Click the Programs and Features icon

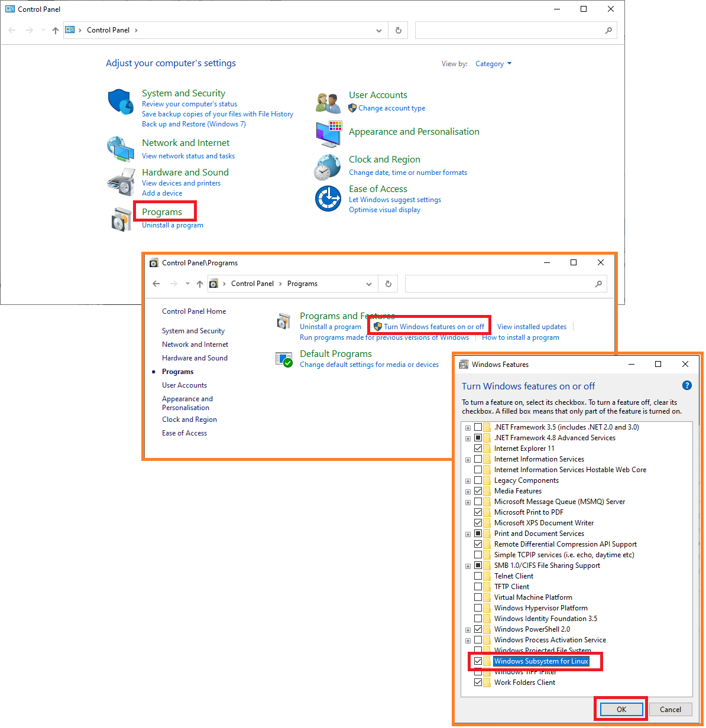coord(284,321)
